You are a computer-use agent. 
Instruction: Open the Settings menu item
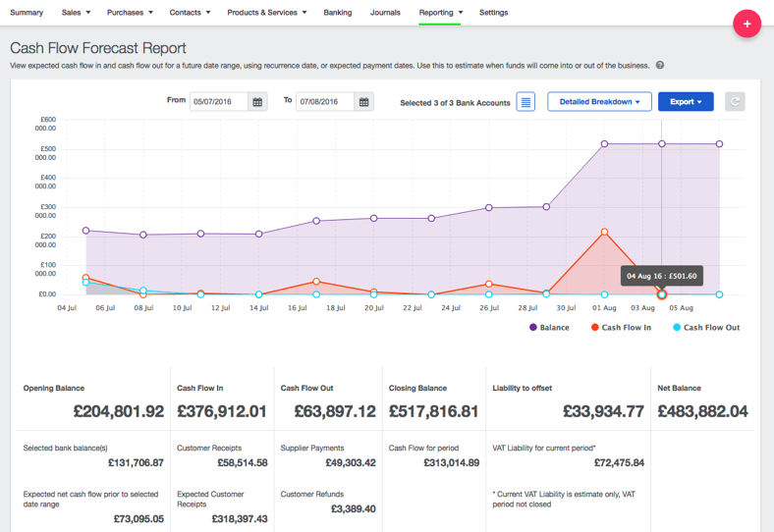pyautogui.click(x=493, y=13)
